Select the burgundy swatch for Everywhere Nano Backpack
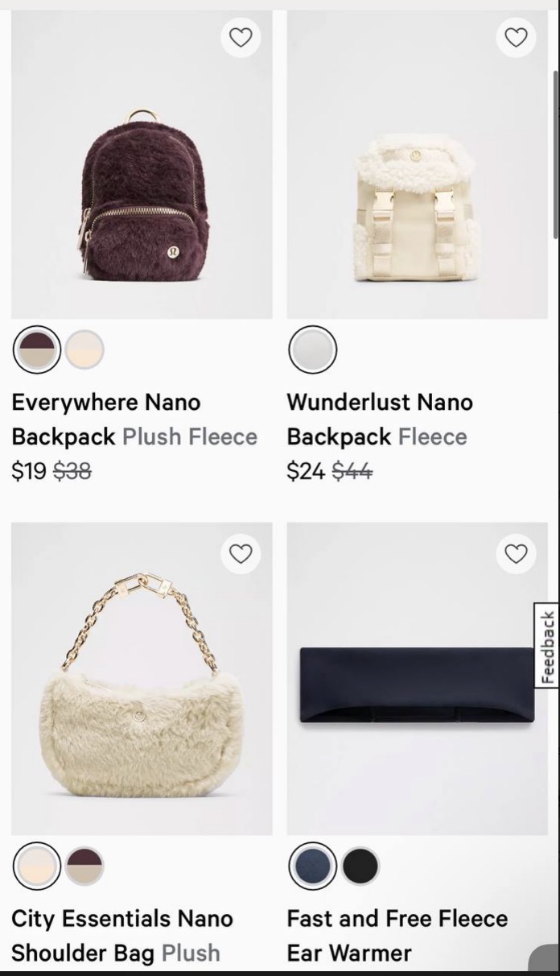Screen dimensions: 560x976 36,349
